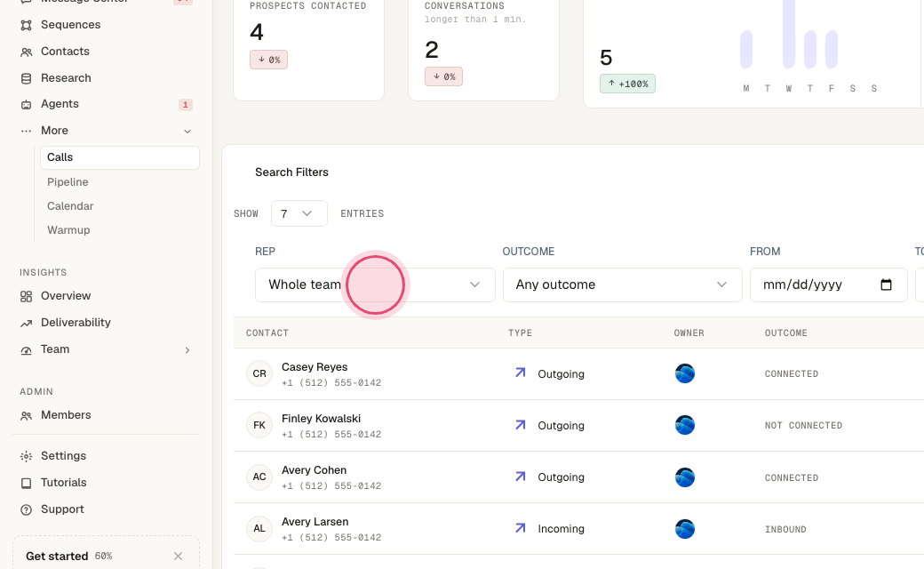This screenshot has height=569, width=924.
Task: Click the +100% change badge
Action: [627, 84]
